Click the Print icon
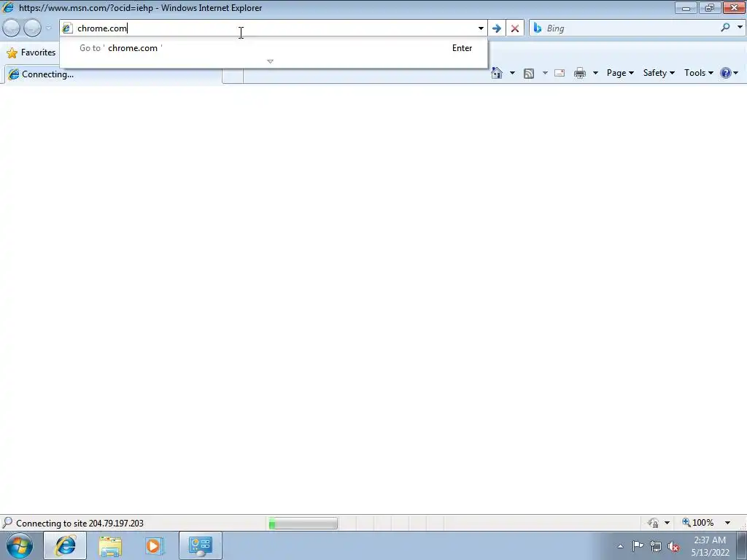Screen dimensions: 747x560 click(580, 73)
